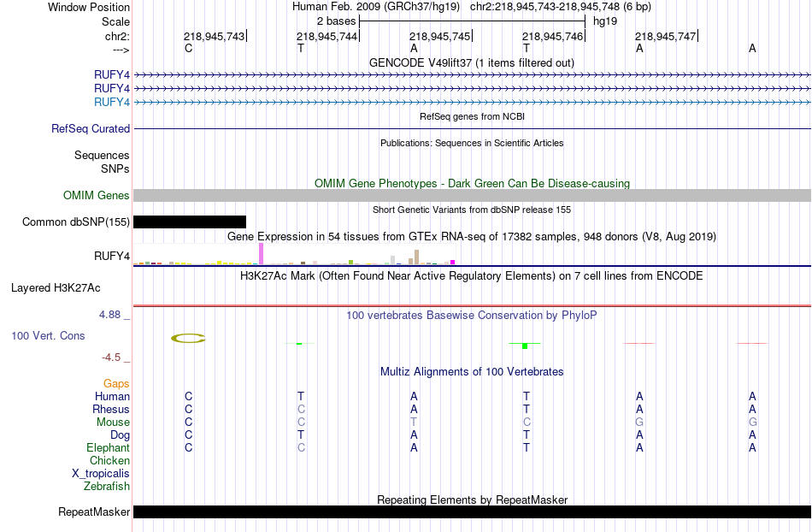Click the -4.5 PhyloP lower value
The image size is (812, 532).
[111, 358]
